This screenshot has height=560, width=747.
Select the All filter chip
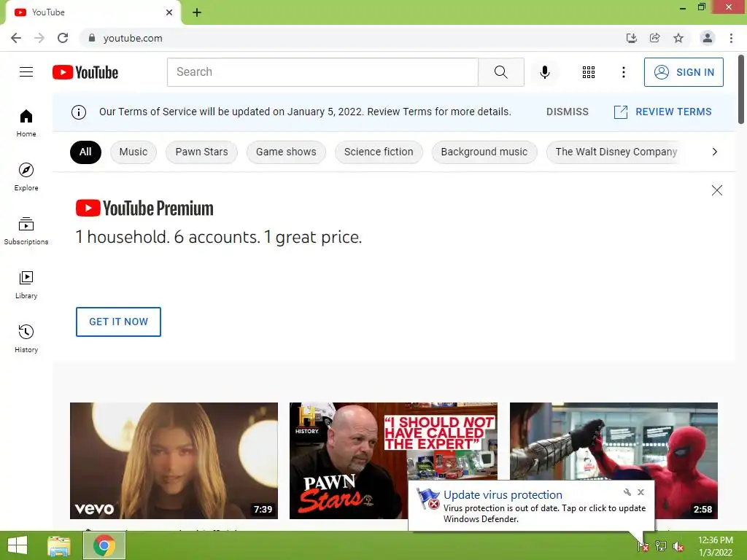pos(85,152)
